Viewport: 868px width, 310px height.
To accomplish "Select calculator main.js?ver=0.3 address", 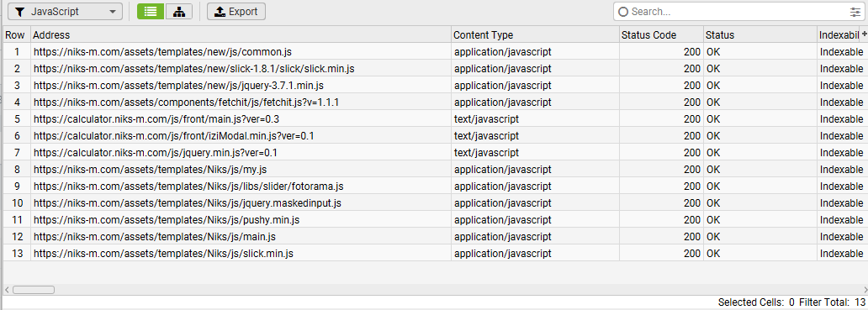I will (241, 118).
